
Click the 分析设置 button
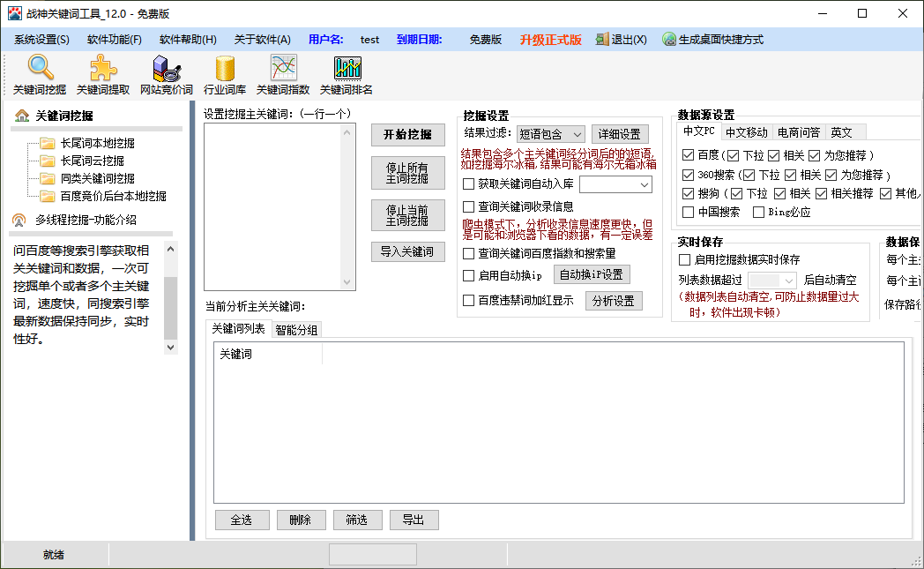pyautogui.click(x=614, y=302)
